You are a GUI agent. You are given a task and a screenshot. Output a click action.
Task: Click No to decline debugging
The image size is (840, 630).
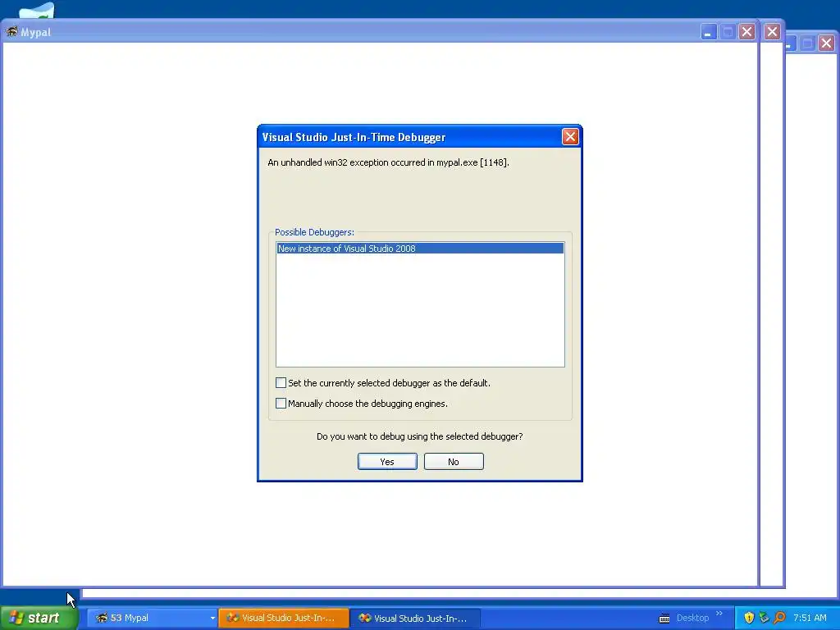tap(453, 461)
